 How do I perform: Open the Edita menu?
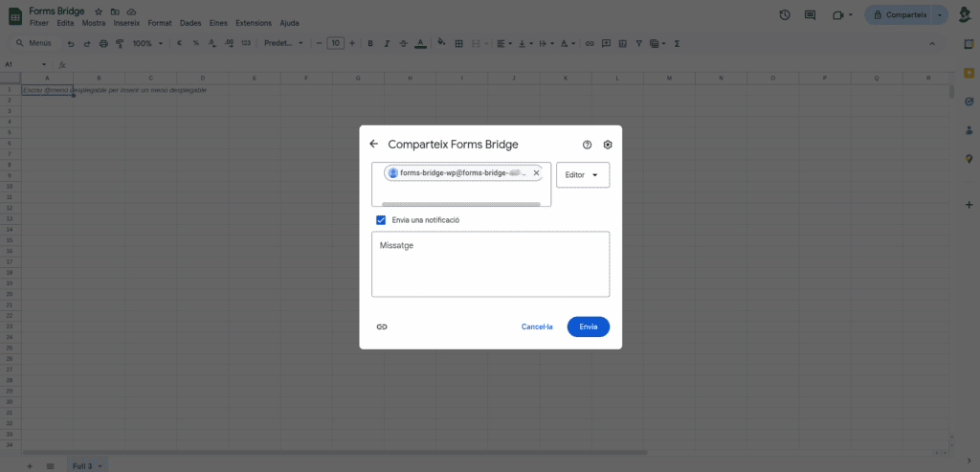65,23
